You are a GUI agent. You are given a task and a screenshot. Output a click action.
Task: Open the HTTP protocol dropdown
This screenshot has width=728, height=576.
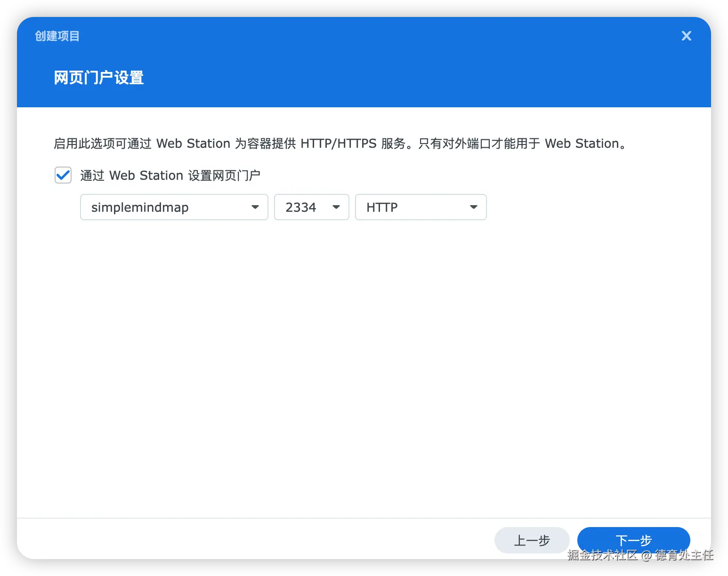pos(421,207)
